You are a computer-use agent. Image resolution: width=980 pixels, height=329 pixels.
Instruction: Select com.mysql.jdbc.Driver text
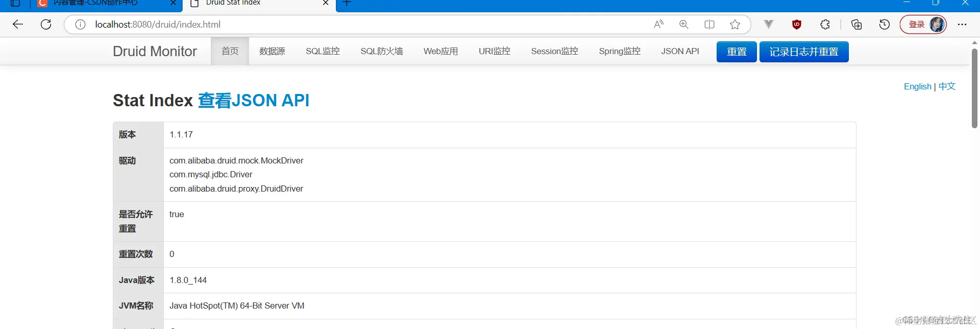click(x=211, y=174)
